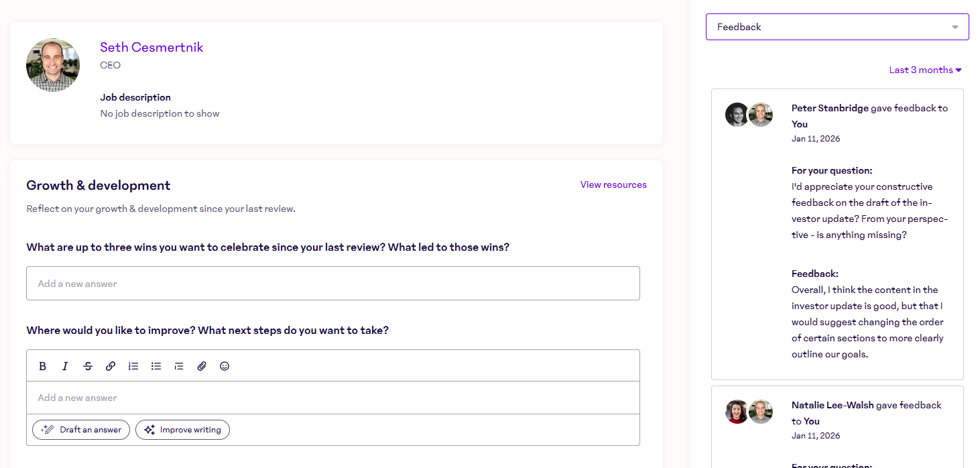Open the Feedback dropdown selector
This screenshot has width=980, height=468.
pyautogui.click(x=837, y=27)
